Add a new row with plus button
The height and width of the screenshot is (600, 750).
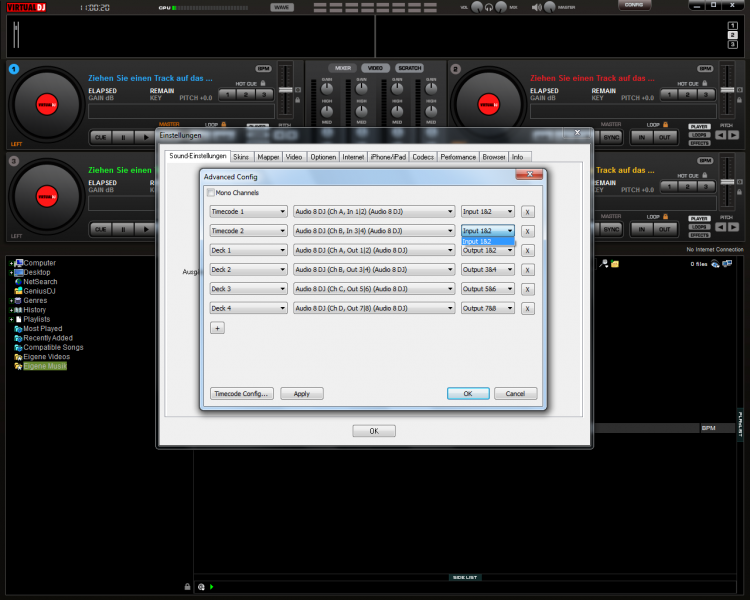[x=217, y=328]
